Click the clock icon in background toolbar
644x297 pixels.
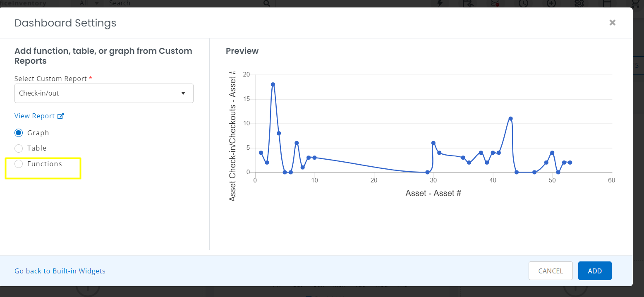pyautogui.click(x=523, y=3)
